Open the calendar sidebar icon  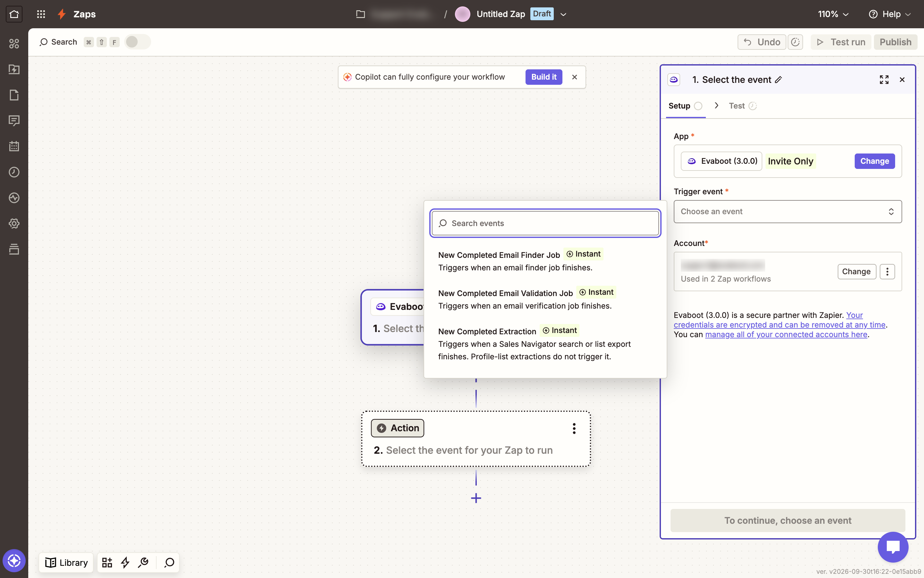point(14,146)
